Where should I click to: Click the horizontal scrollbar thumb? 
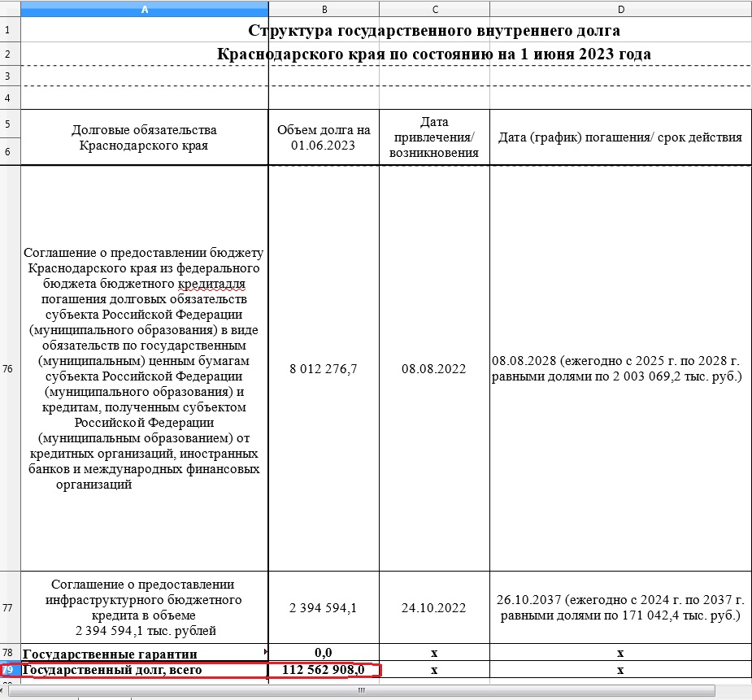[x=362, y=690]
